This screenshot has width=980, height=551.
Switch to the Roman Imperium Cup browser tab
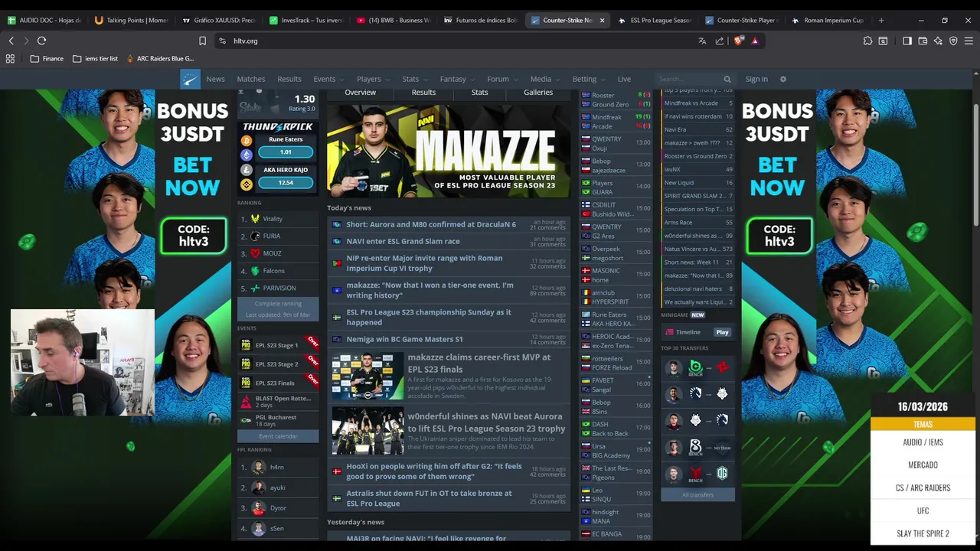[828, 20]
